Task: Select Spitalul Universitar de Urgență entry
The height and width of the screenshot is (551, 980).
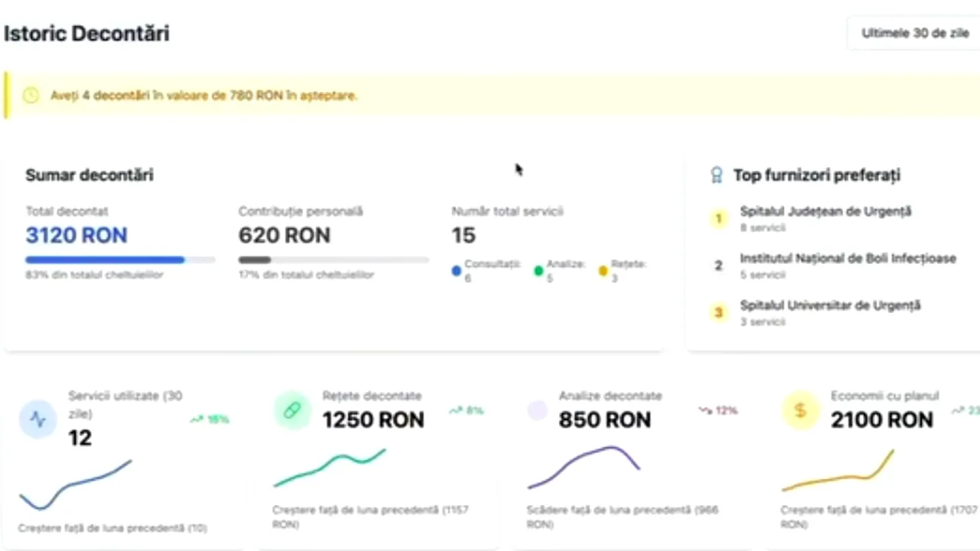Action: pos(830,306)
